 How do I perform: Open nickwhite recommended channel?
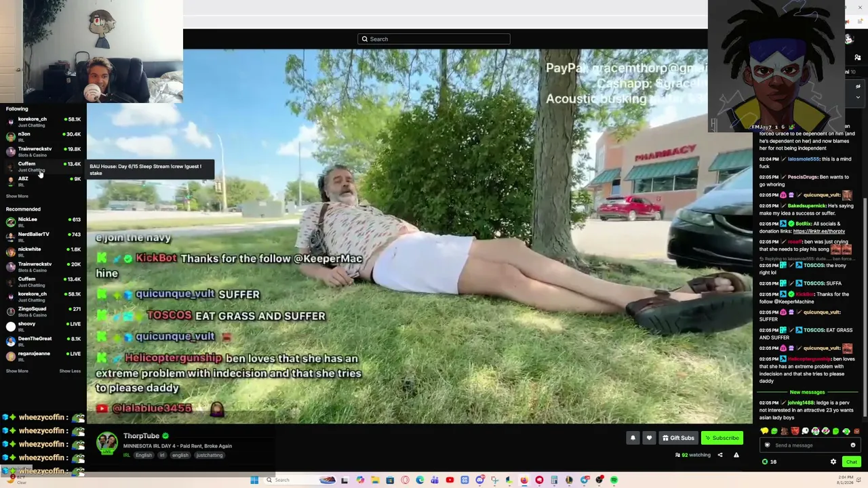tap(43, 252)
